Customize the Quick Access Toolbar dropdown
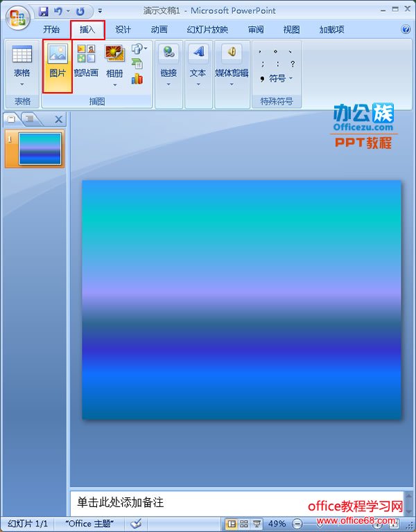Screen dimensions: 416x532 (x=100, y=11)
